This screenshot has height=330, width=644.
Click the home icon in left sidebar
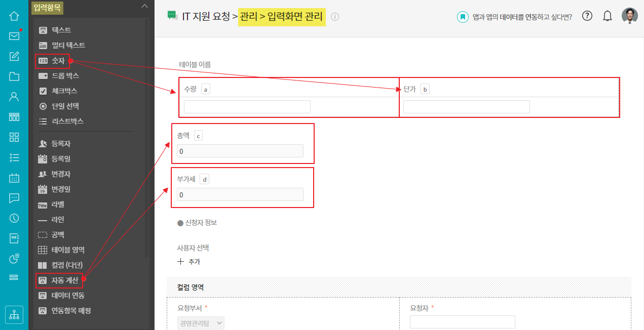(14, 16)
